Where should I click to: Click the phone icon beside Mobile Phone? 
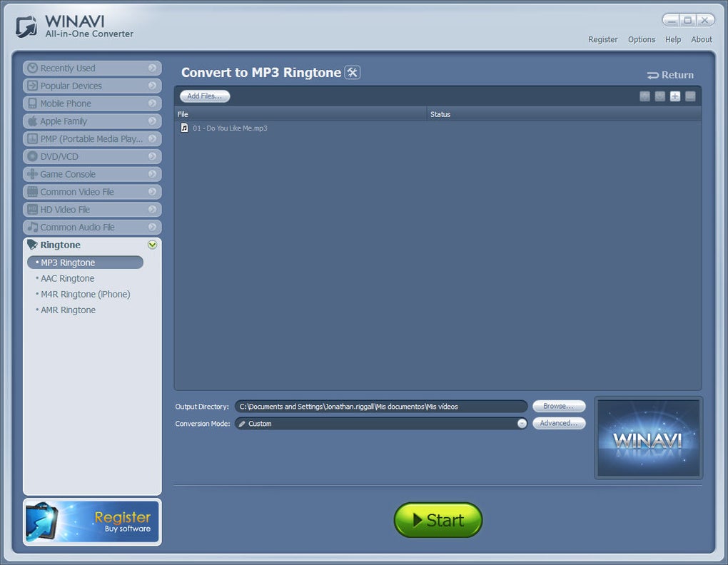click(x=32, y=103)
